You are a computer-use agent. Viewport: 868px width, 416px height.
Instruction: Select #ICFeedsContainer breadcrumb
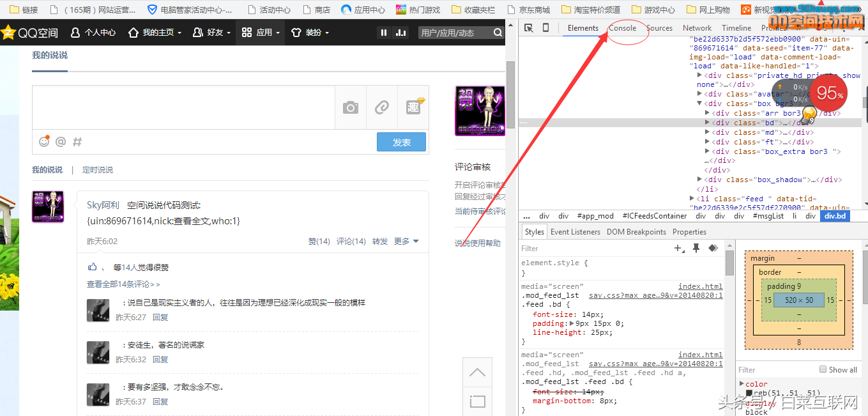(x=654, y=216)
